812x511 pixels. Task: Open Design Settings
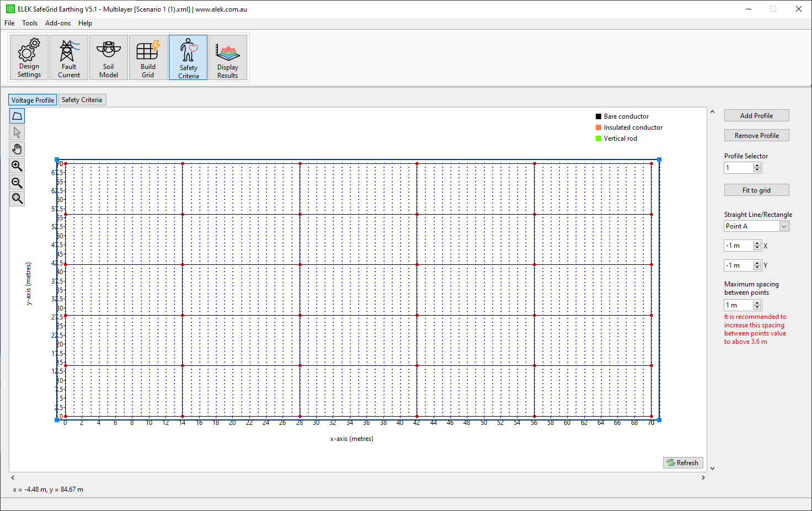click(x=29, y=57)
